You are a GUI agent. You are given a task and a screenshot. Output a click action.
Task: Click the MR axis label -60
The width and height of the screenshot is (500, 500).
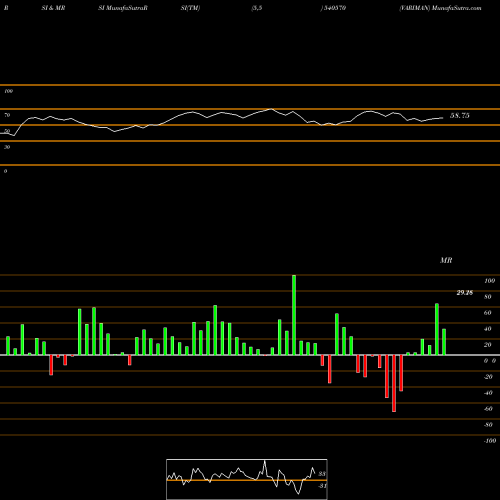(x=488, y=409)
